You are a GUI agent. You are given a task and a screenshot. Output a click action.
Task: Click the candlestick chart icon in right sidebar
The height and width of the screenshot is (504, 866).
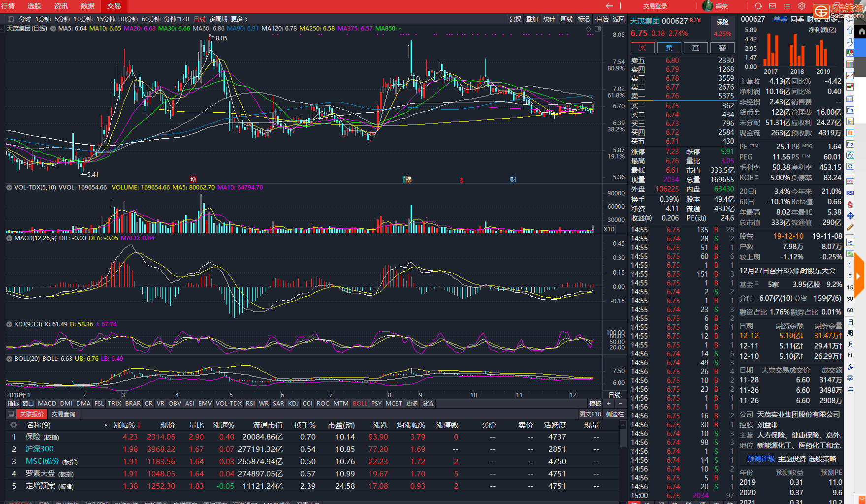pyautogui.click(x=850, y=87)
